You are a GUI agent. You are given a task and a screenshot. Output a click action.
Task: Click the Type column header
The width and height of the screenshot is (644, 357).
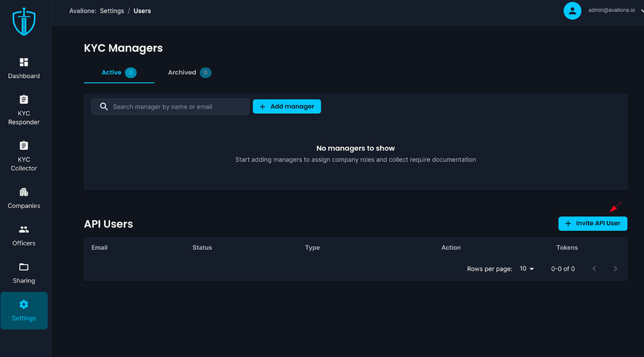point(312,247)
